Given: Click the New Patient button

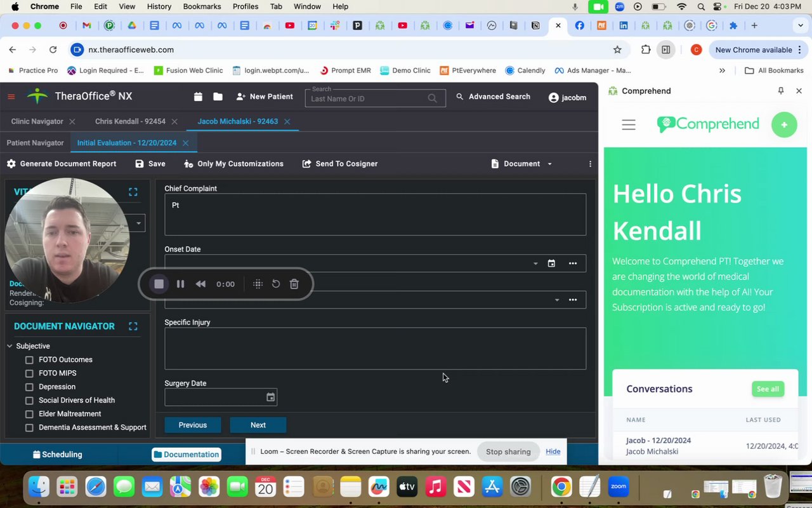Looking at the screenshot, I should coord(265,97).
